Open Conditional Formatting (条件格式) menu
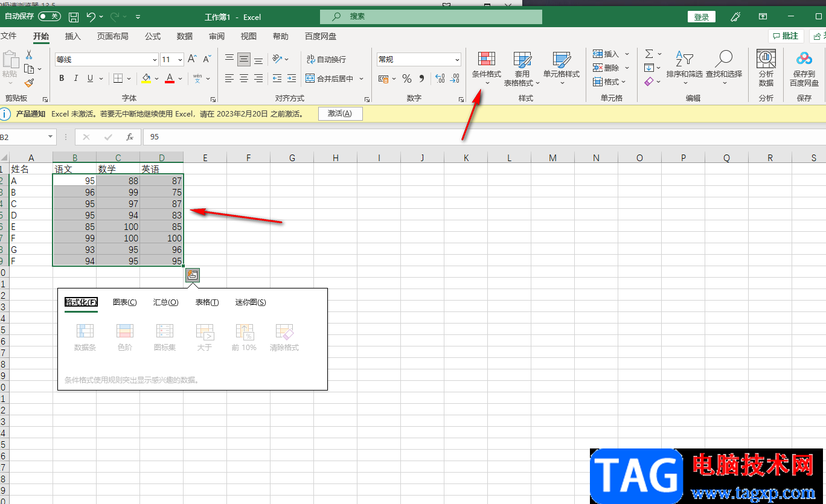Viewport: 826px width, 504px height. pyautogui.click(x=487, y=69)
